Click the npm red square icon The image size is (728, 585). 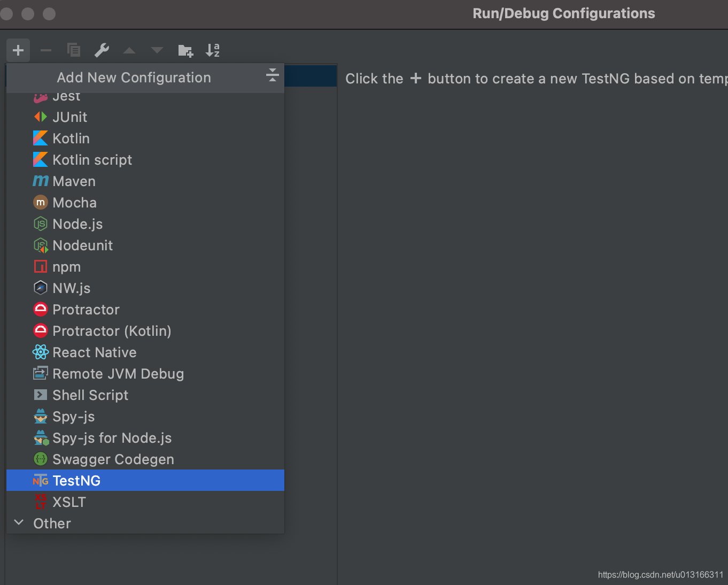pyautogui.click(x=41, y=266)
